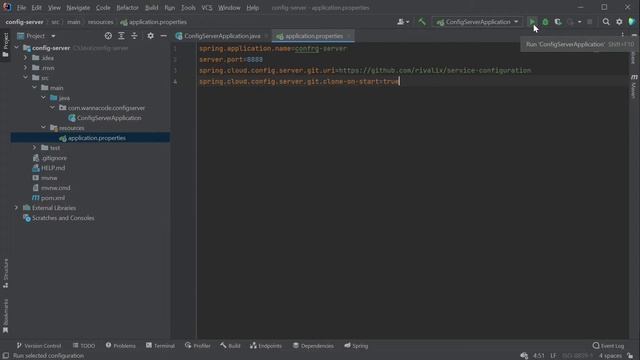The image size is (640, 360).
Task: Start debugging with the bug icon
Action: (545, 22)
